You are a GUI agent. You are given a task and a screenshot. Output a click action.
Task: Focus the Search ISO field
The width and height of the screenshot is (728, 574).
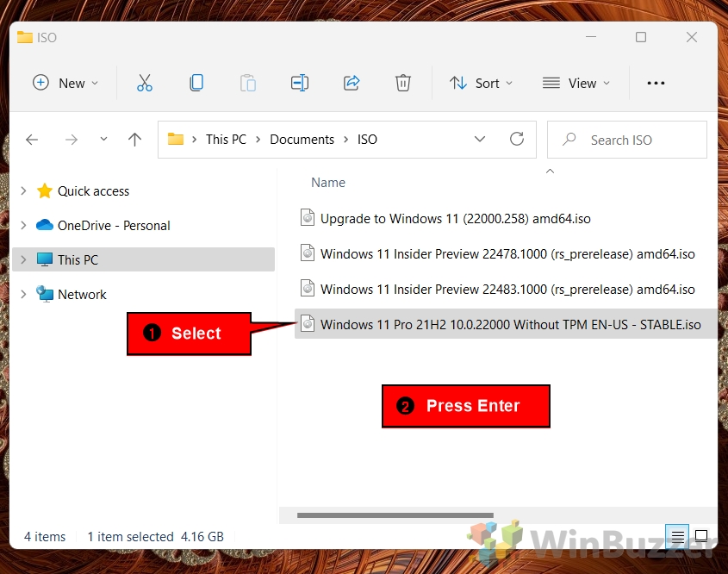(x=627, y=140)
